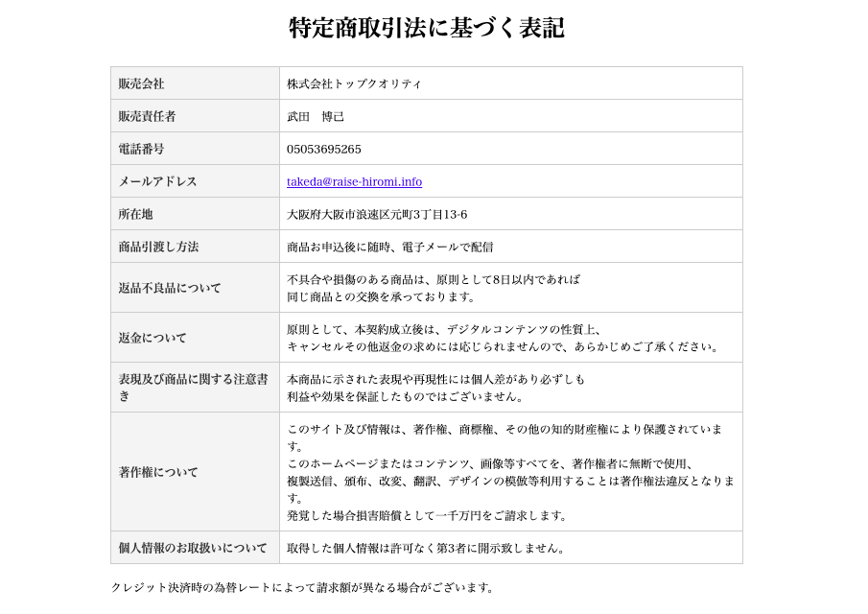
Task: Click the 電話番号 label cell
Action: [x=196, y=149]
